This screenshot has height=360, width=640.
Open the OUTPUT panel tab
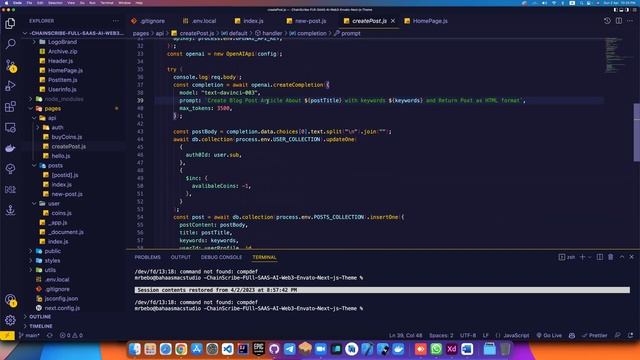(x=180, y=257)
